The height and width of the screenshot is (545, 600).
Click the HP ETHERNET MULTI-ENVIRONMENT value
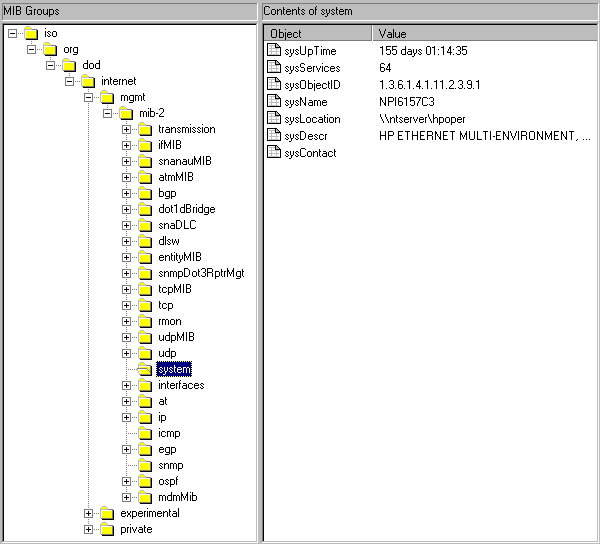pyautogui.click(x=484, y=136)
